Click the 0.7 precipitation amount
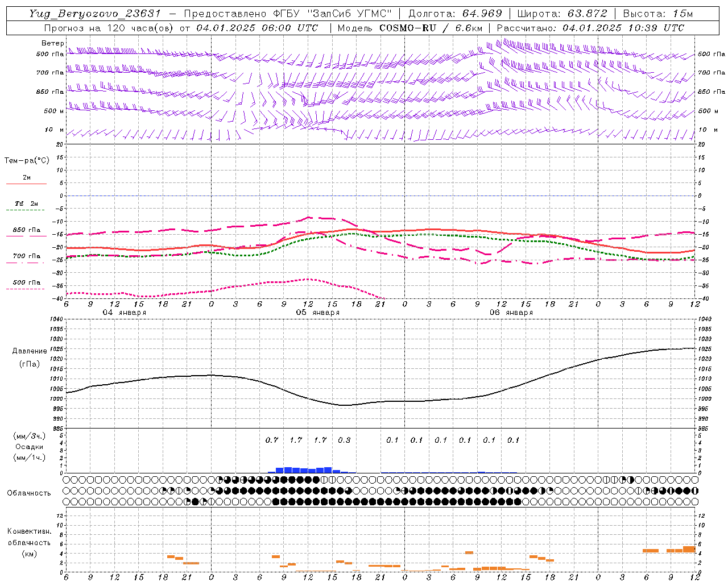Screen dimensions: 728x582 [x=272, y=440]
